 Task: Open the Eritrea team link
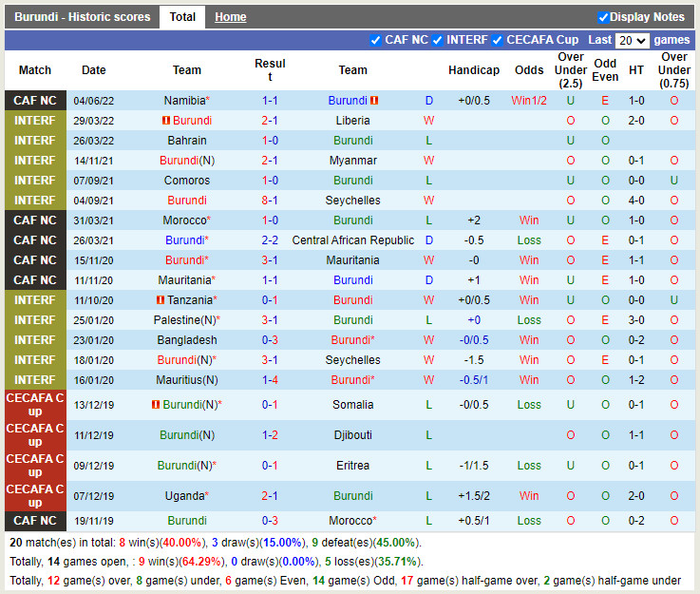[353, 466]
